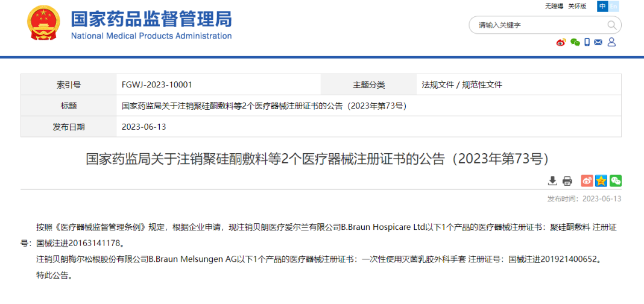The height and width of the screenshot is (304, 644).
Task: Download the announcement via download icon
Action: tap(552, 181)
